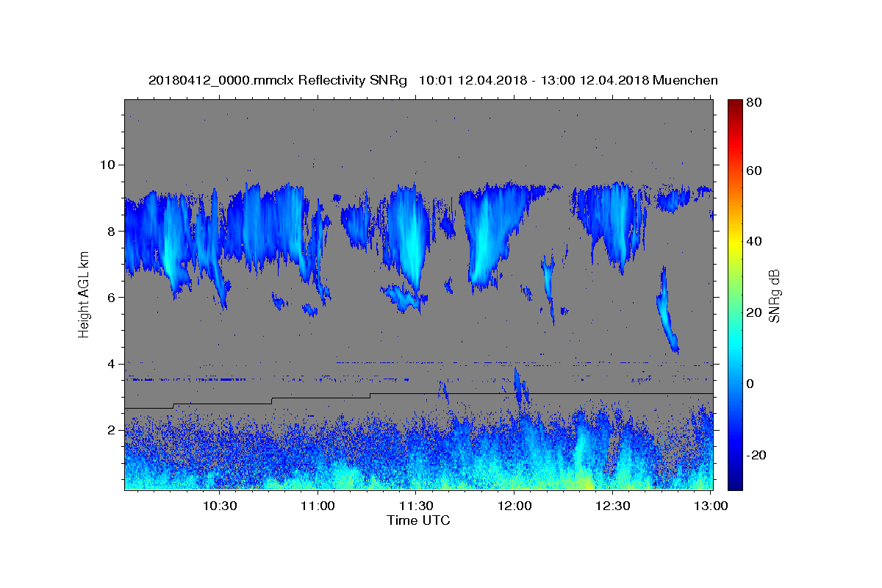The image size is (882, 588).
Task: Click the colorbar value 60
Action: (753, 171)
